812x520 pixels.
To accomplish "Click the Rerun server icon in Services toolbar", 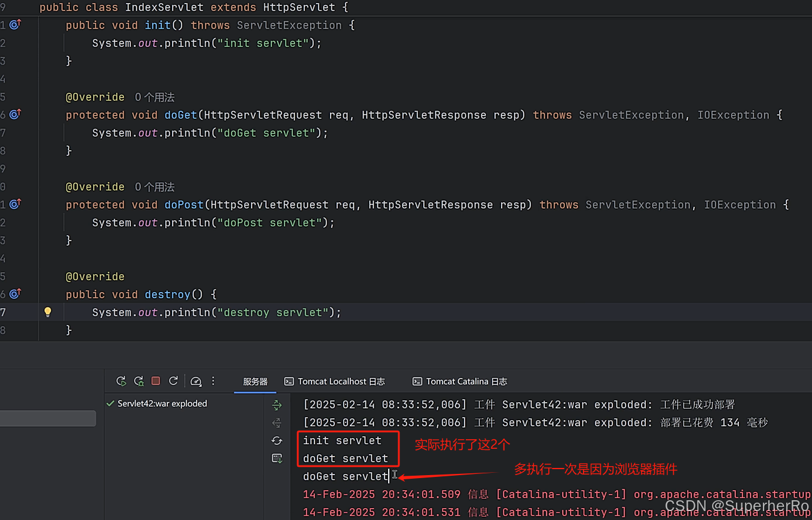I will [x=121, y=381].
